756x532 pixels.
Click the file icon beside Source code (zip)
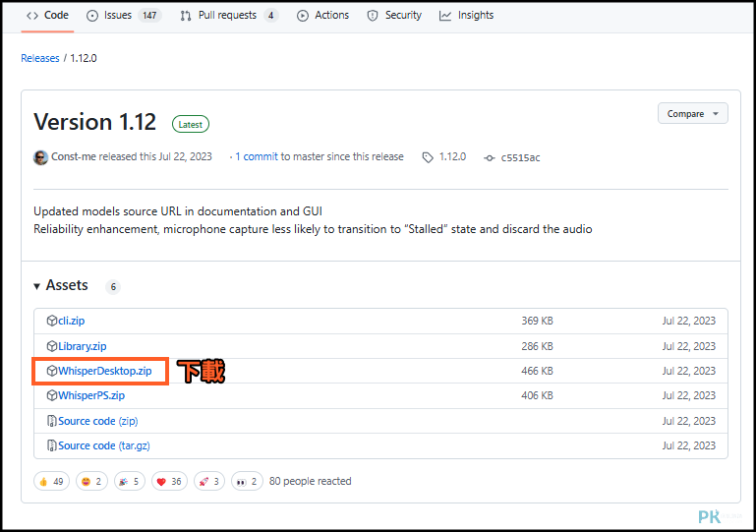tap(51, 421)
